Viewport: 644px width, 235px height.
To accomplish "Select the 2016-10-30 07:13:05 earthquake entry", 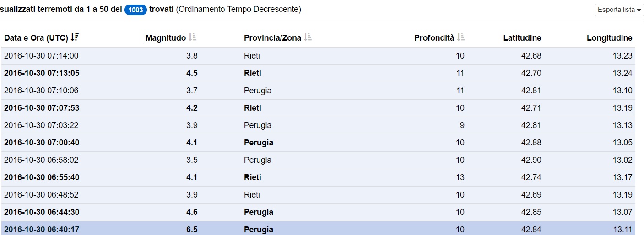I will coord(41,73).
